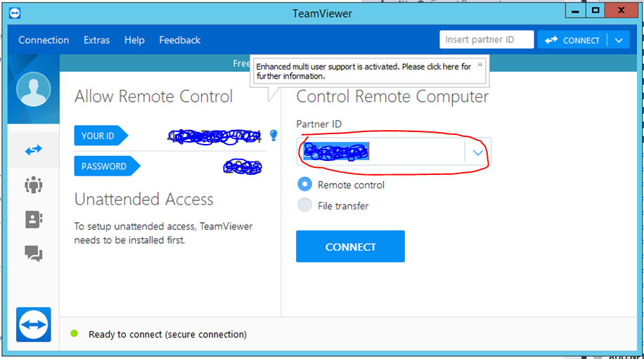This screenshot has width=644, height=359.
Task: Close the TeamViewer window
Action: coord(622,11)
